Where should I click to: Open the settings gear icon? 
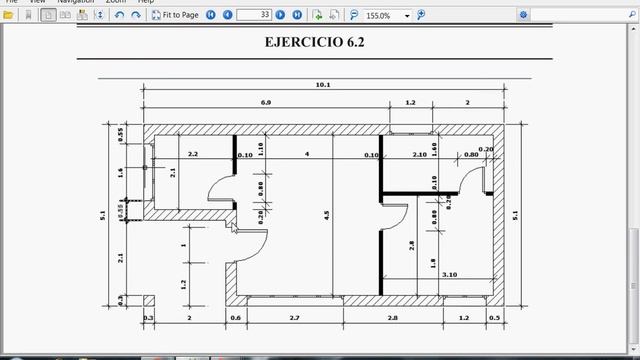pos(523,16)
